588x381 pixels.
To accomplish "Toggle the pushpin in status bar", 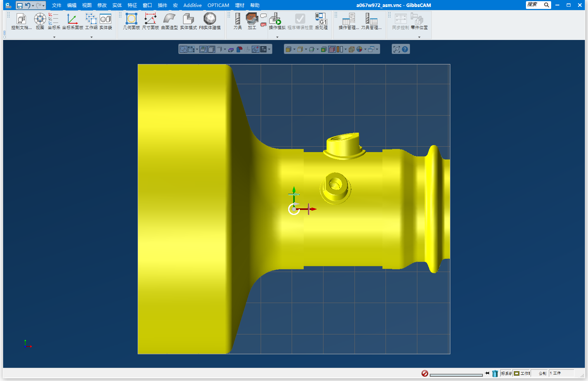I will (x=487, y=373).
